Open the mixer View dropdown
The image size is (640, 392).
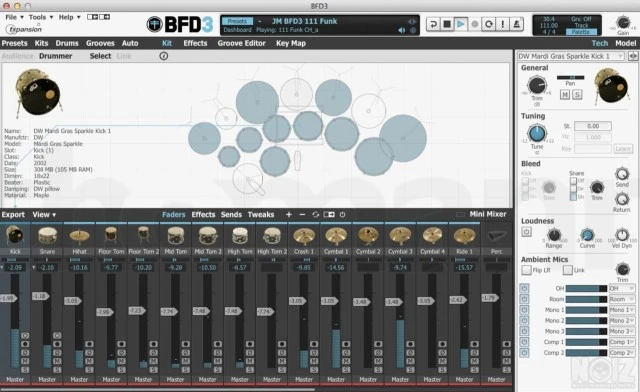click(x=44, y=214)
